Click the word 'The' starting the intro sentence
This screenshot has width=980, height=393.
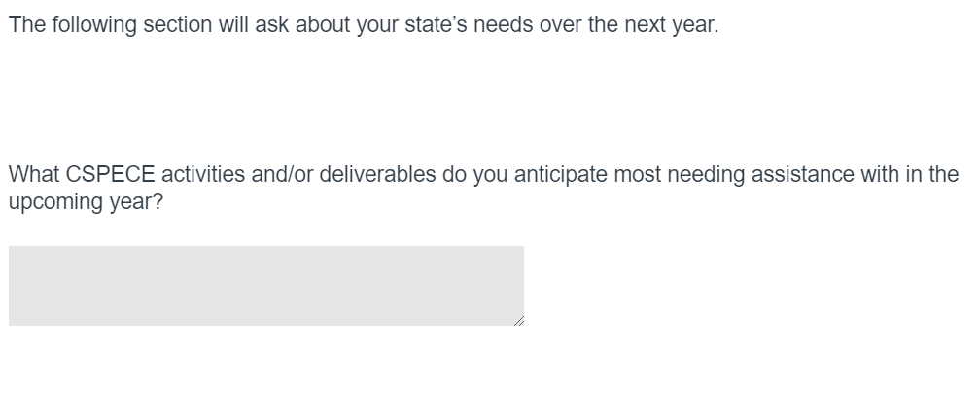26,25
